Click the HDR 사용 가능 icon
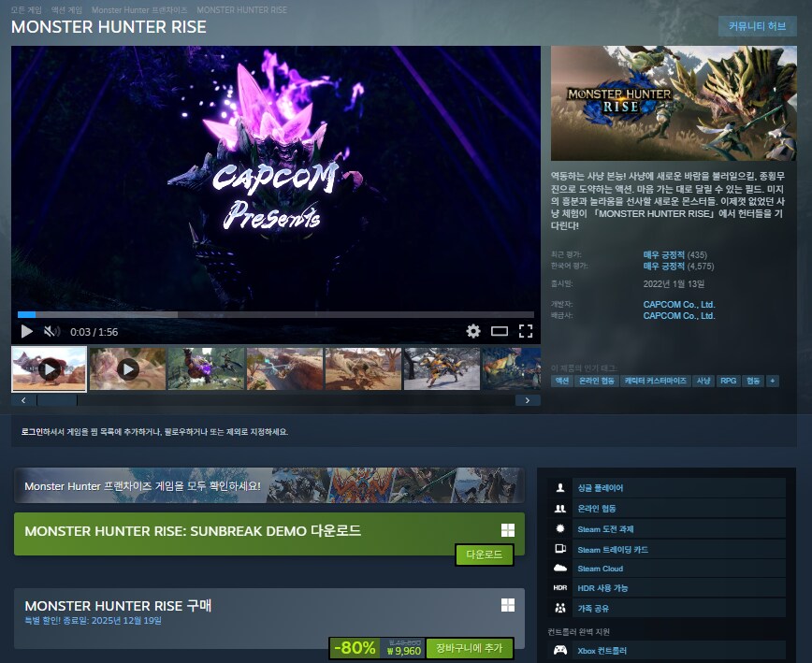 pyautogui.click(x=559, y=587)
